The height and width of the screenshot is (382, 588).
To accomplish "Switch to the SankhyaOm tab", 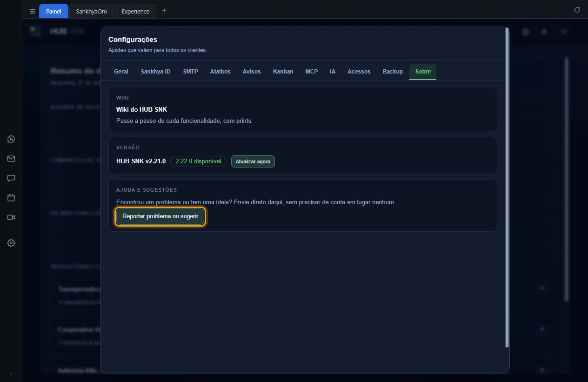I will (x=91, y=11).
